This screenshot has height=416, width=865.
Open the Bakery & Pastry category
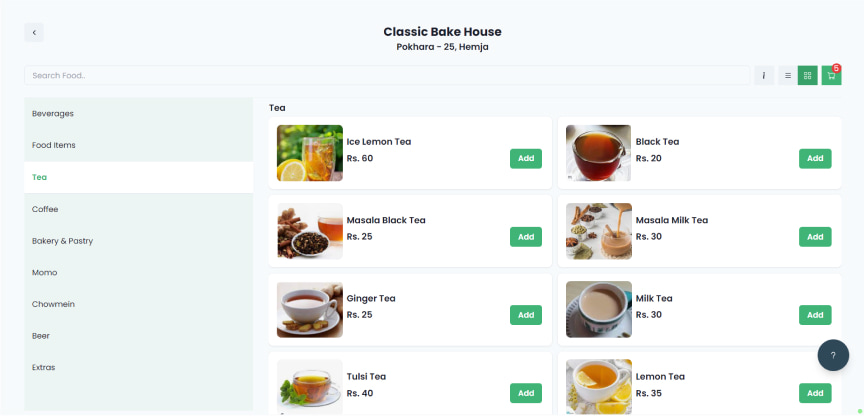(138, 241)
